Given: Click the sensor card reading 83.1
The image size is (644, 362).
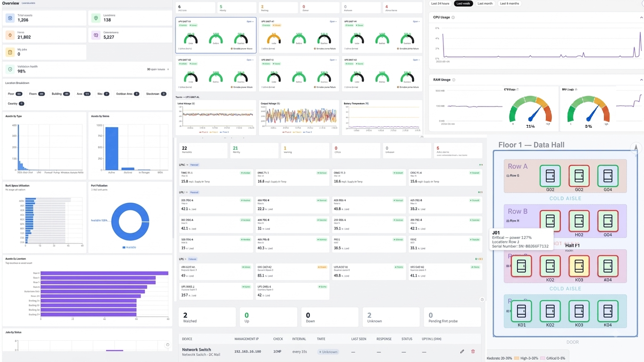Looking at the screenshot, I should click(292, 271).
